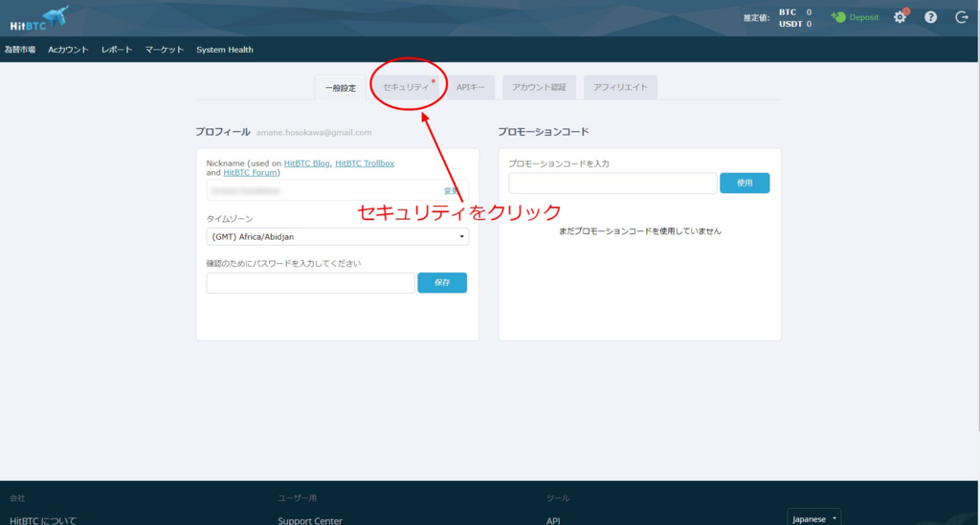Click the promotion code input field

(612, 183)
